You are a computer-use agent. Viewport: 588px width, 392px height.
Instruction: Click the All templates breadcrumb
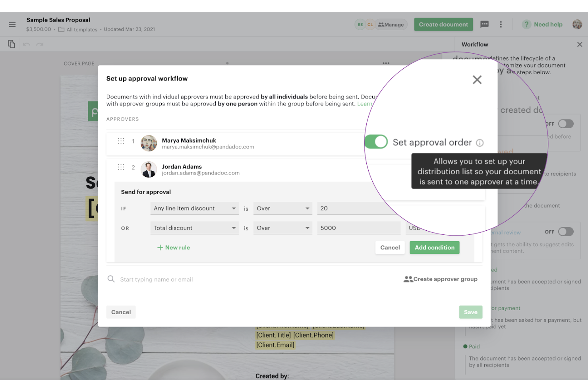pos(82,29)
